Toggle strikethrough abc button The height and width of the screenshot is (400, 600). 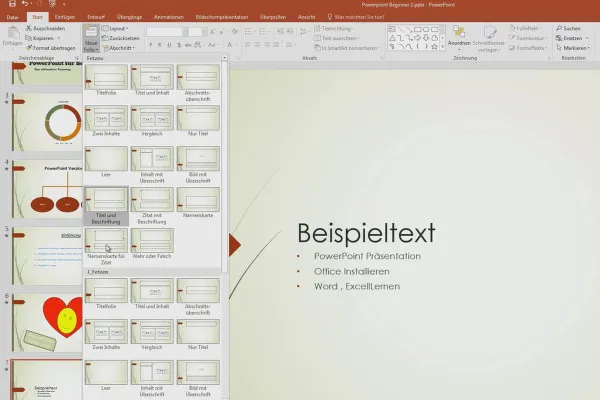tap(188, 45)
